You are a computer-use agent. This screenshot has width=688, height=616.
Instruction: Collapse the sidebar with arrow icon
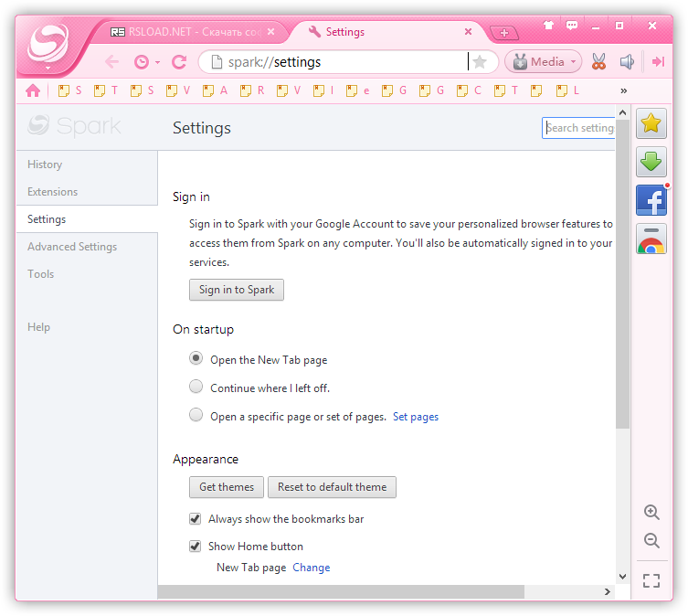click(658, 62)
